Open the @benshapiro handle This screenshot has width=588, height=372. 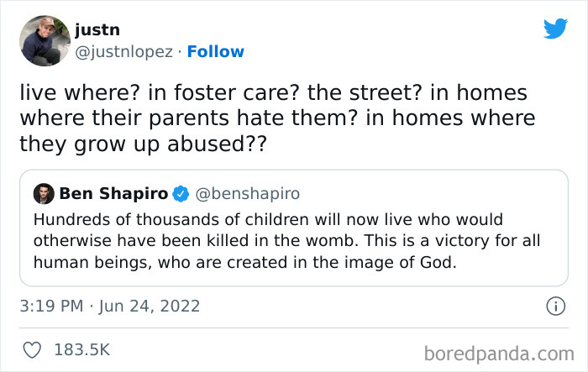pyautogui.click(x=247, y=194)
